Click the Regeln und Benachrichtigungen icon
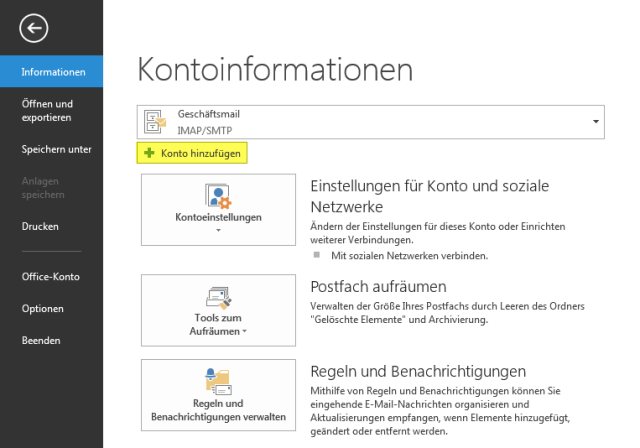The height and width of the screenshot is (448, 640). 218,380
